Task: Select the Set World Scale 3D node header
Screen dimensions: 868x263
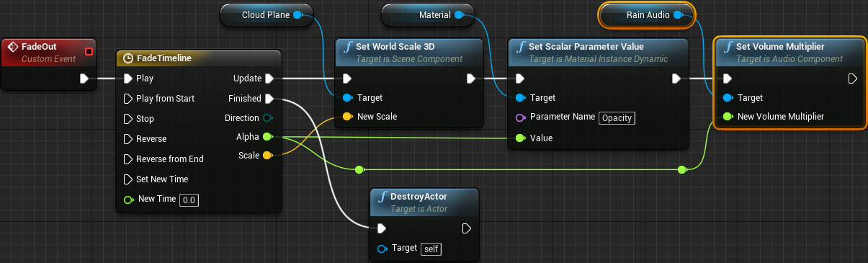Action: coord(409,52)
